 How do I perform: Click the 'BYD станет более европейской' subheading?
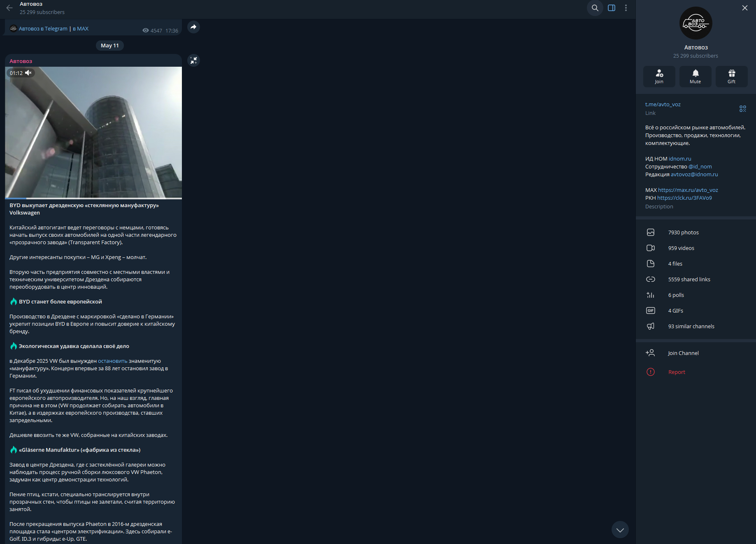(60, 302)
